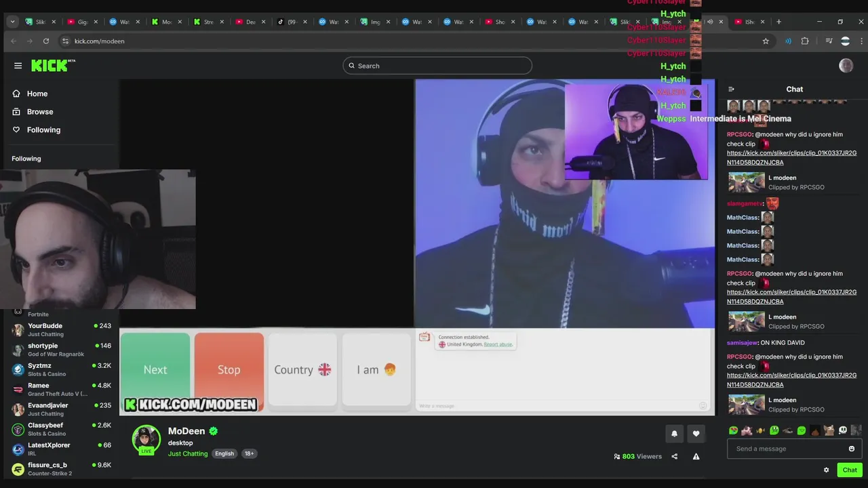Collapse the chat panel
The width and height of the screenshot is (868, 488).
[731, 89]
